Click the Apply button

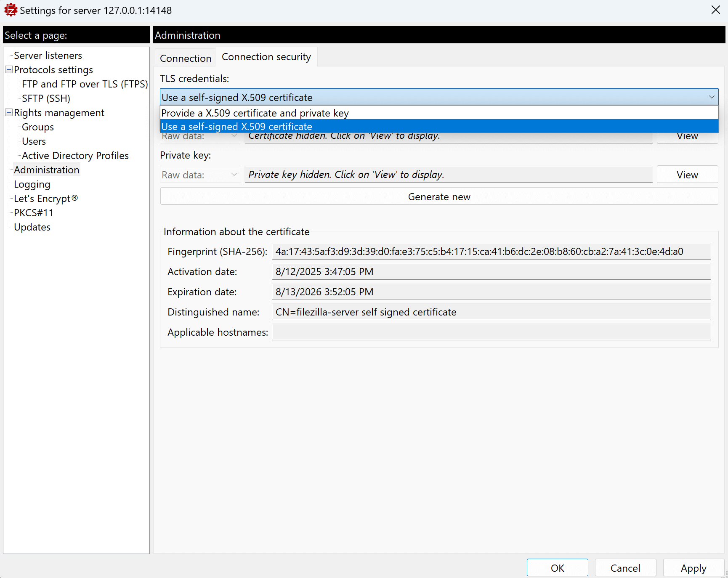click(x=693, y=568)
